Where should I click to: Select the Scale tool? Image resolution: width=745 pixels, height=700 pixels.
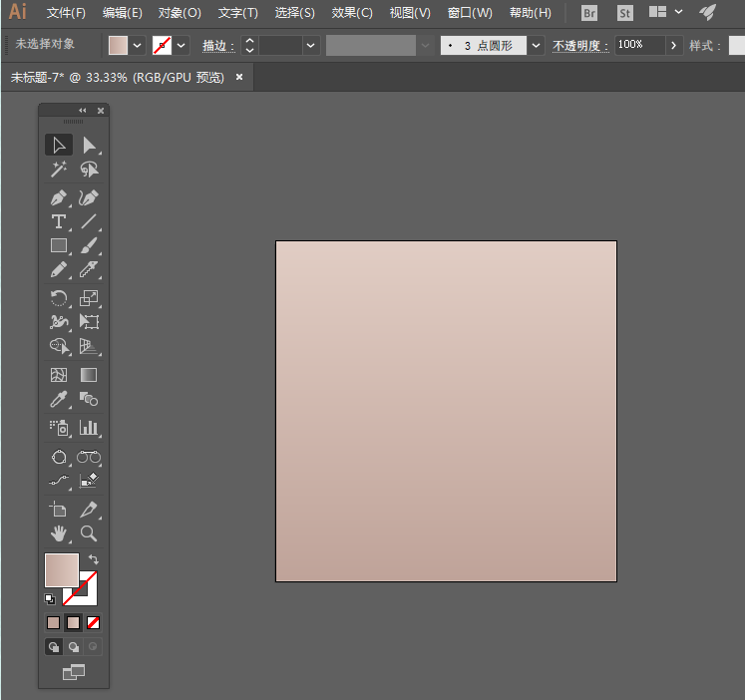point(89,298)
